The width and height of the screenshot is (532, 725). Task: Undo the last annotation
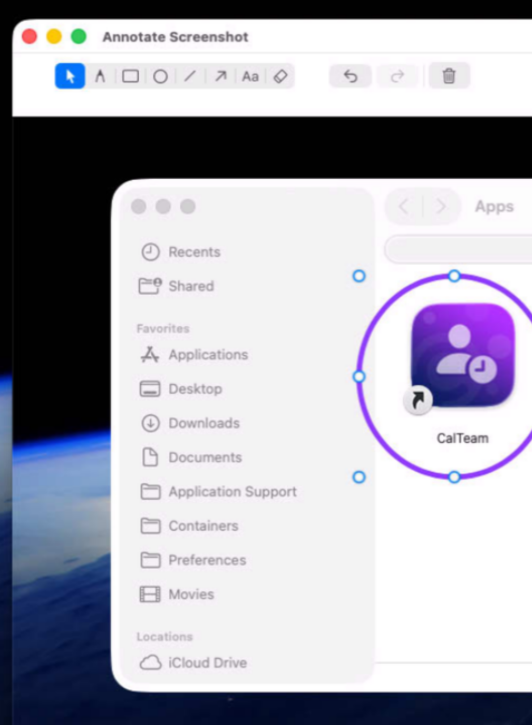point(350,76)
